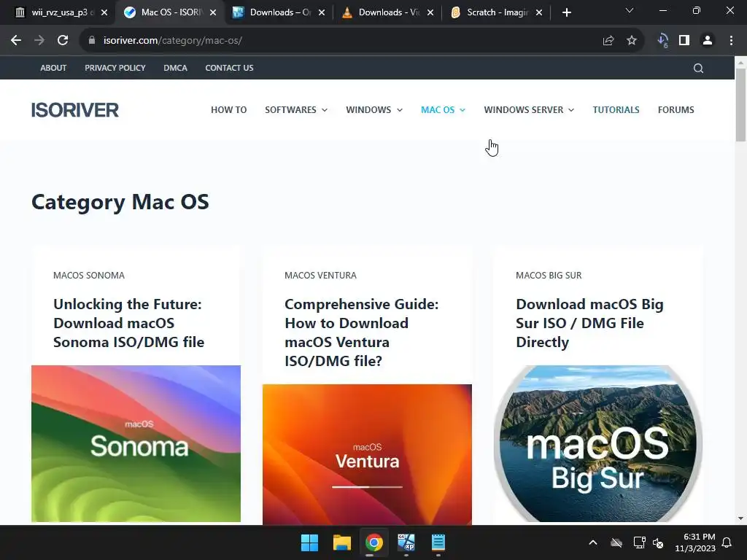Open the macOS Ventura guide title

click(362, 332)
